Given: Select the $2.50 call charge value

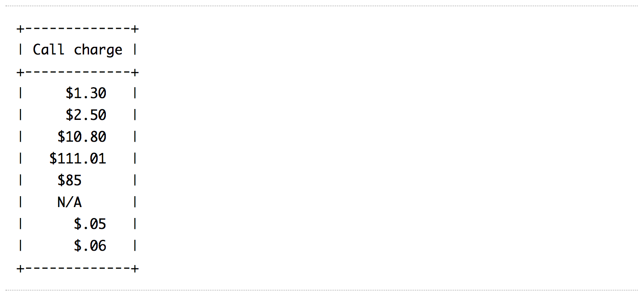Looking at the screenshot, I should tap(86, 115).
